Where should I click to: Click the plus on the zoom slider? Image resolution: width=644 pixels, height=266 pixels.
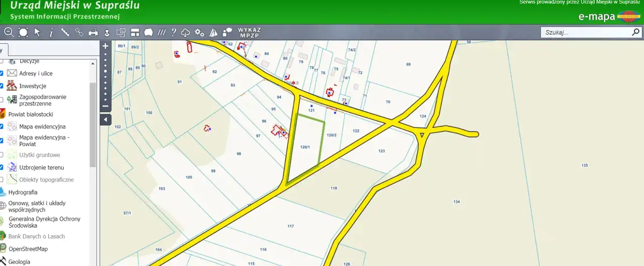pos(106,46)
